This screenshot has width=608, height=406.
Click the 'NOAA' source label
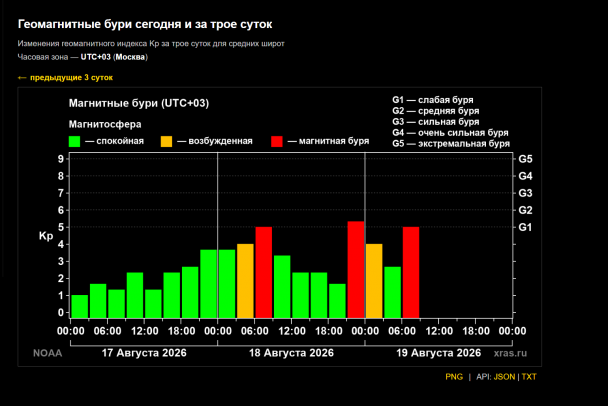47,353
